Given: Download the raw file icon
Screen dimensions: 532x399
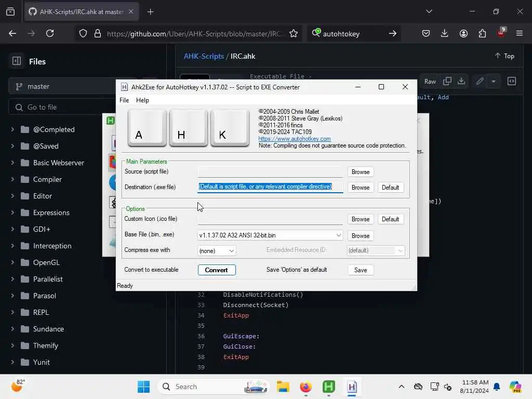Looking at the screenshot, I should [x=461, y=81].
